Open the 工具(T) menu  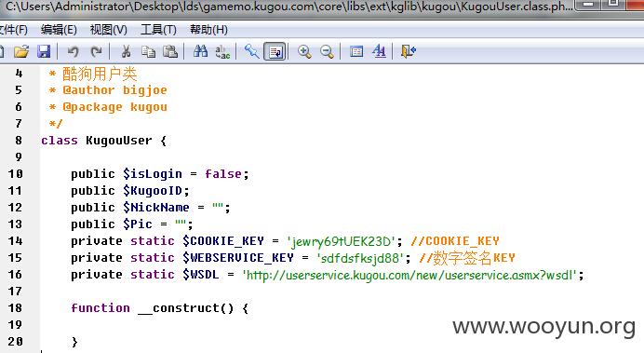[158, 30]
